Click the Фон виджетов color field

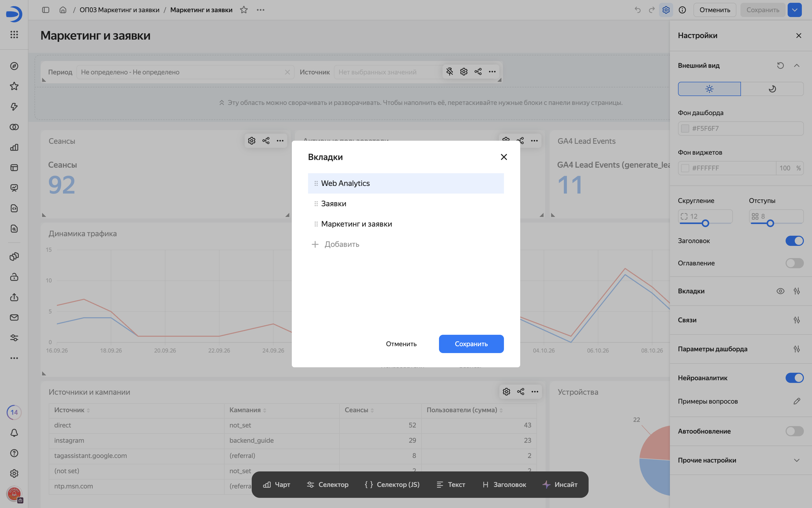[727, 168]
